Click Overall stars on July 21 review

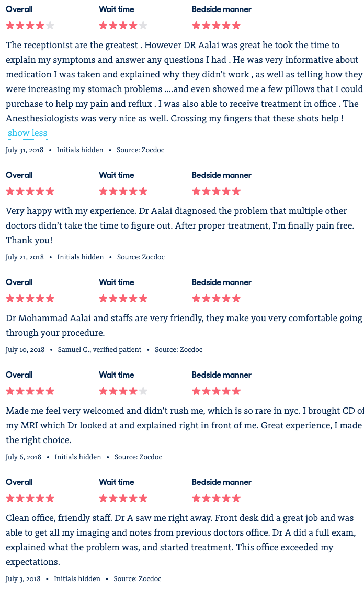click(30, 191)
